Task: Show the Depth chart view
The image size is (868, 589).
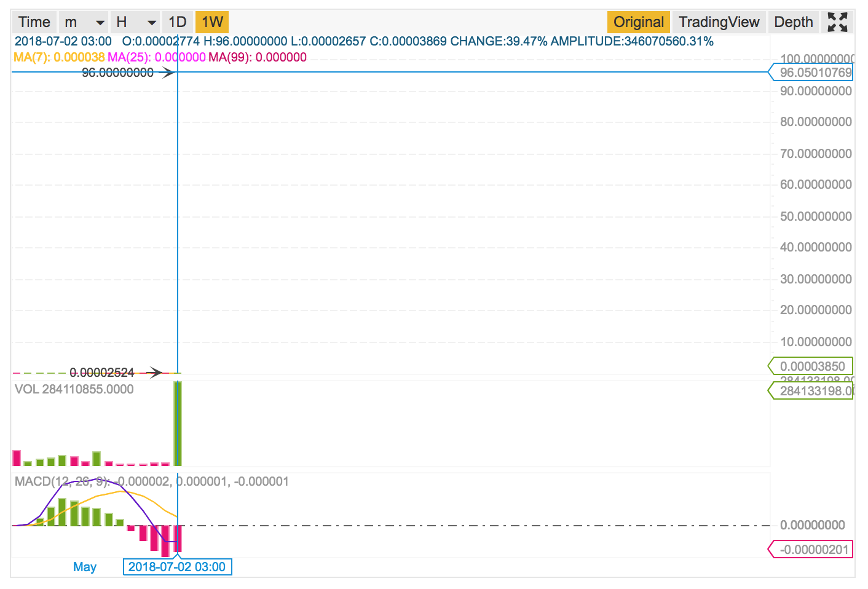Action: [x=793, y=22]
